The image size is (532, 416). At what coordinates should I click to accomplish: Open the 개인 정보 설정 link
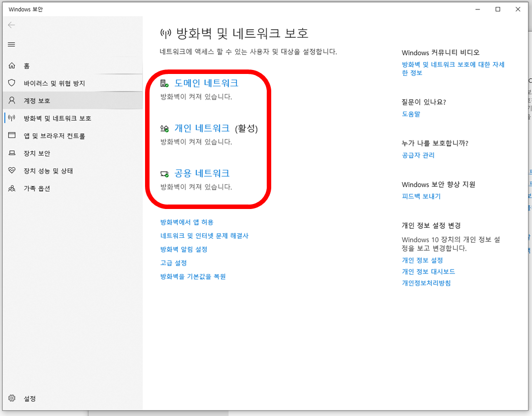coord(422,260)
